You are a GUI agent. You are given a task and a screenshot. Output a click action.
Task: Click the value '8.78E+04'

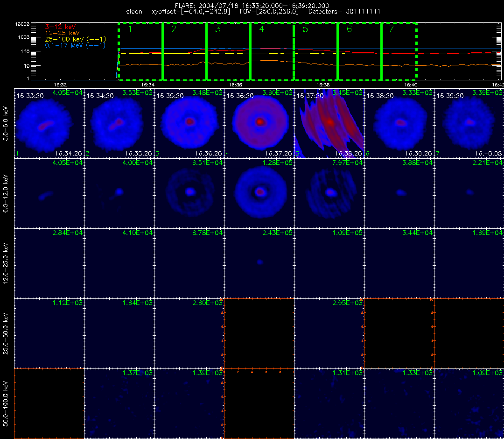(x=207, y=233)
